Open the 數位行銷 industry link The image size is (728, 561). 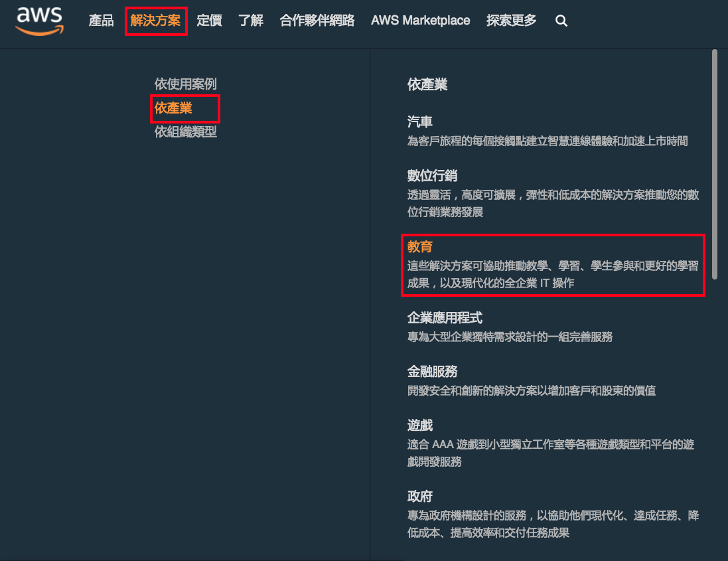(432, 175)
